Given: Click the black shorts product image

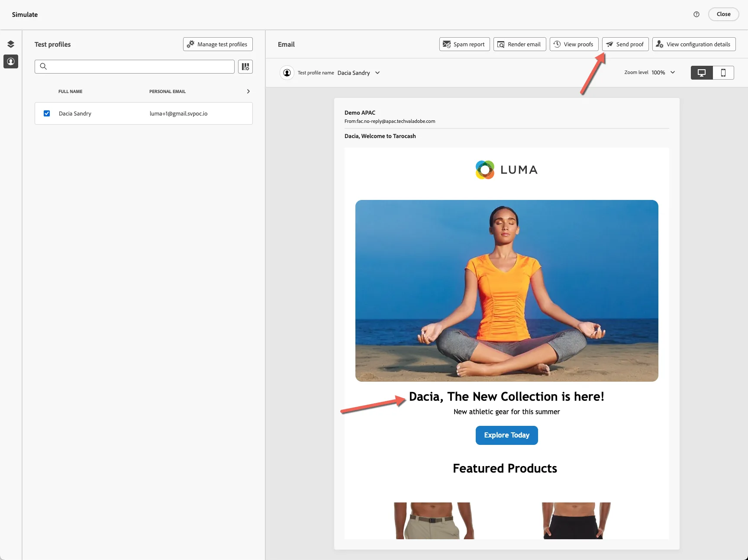Looking at the screenshot, I should click(576, 521).
